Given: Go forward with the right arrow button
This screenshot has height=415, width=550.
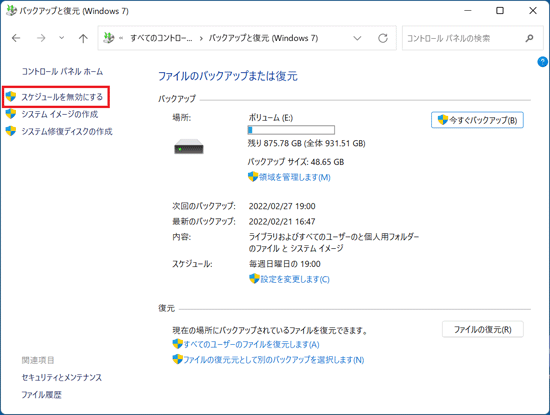Looking at the screenshot, I should click(x=41, y=38).
